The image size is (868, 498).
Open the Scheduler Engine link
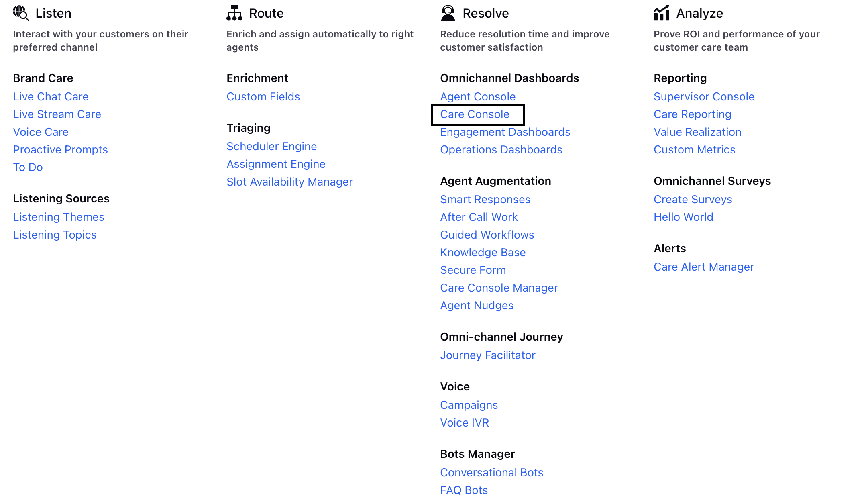point(272,147)
